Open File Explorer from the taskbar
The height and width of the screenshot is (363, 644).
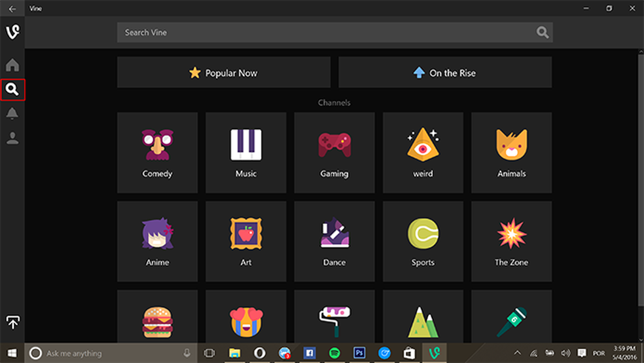(x=234, y=353)
